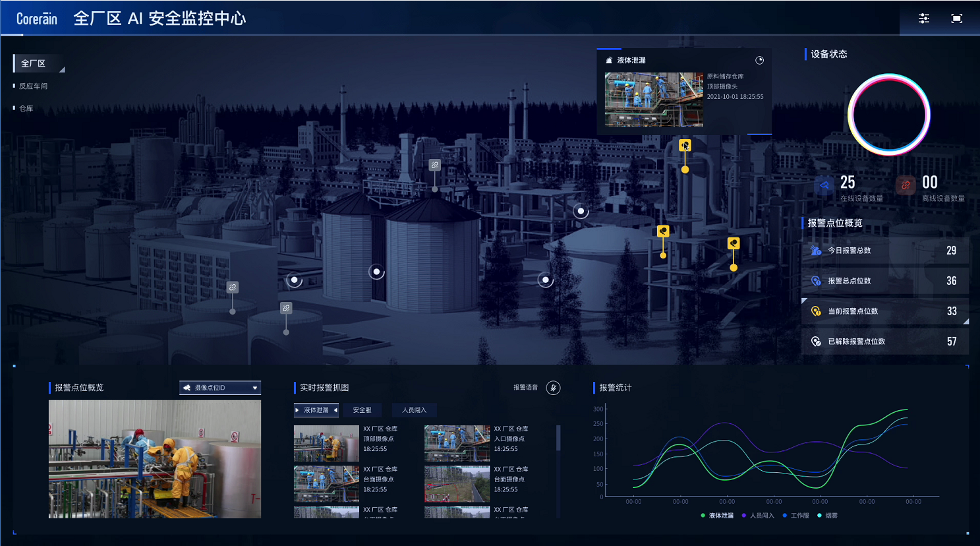Switch to the 安全服 tab
Screen dimensions: 980x546
[362, 410]
